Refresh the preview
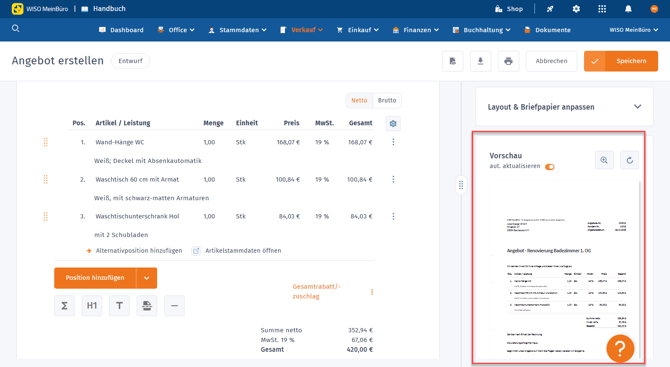Image resolution: width=670 pixels, height=367 pixels. (629, 160)
